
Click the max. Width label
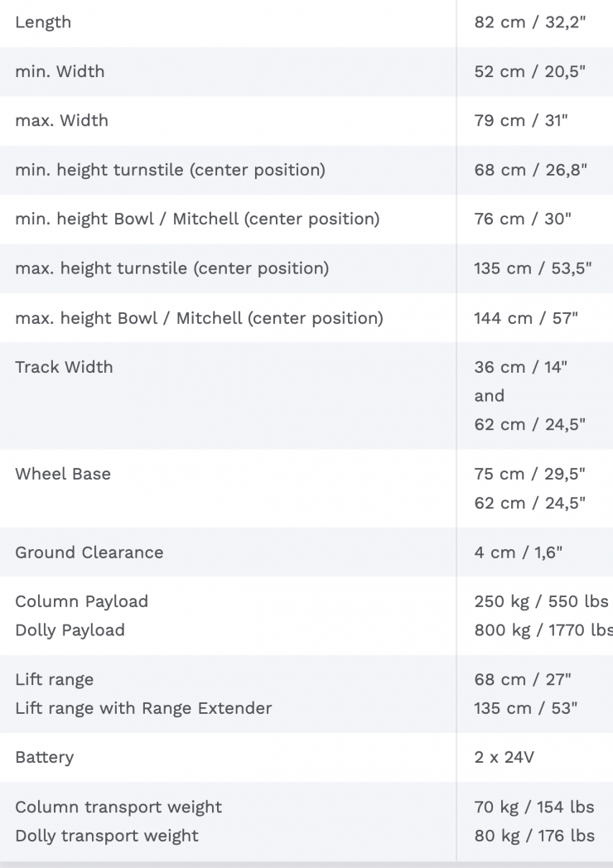coord(61,120)
